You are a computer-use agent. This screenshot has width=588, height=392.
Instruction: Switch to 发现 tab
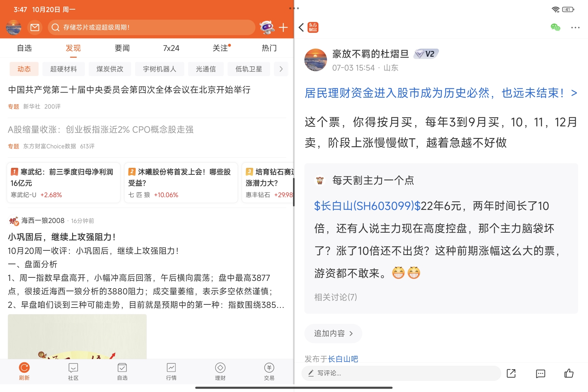(73, 48)
